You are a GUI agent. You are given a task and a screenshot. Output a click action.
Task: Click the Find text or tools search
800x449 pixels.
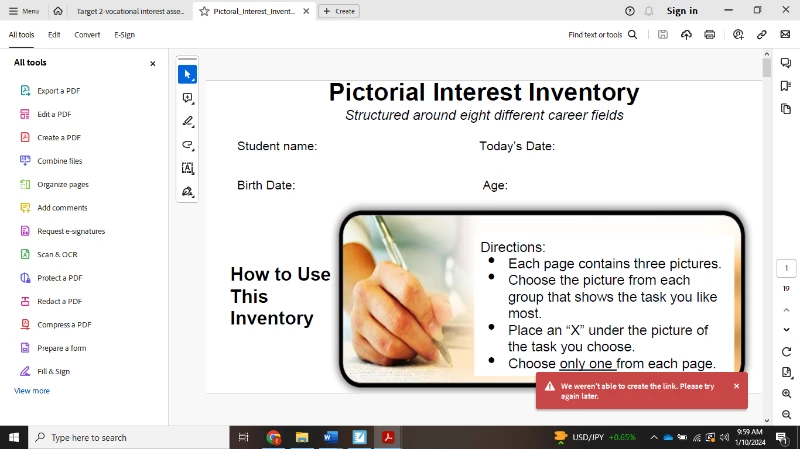point(603,35)
